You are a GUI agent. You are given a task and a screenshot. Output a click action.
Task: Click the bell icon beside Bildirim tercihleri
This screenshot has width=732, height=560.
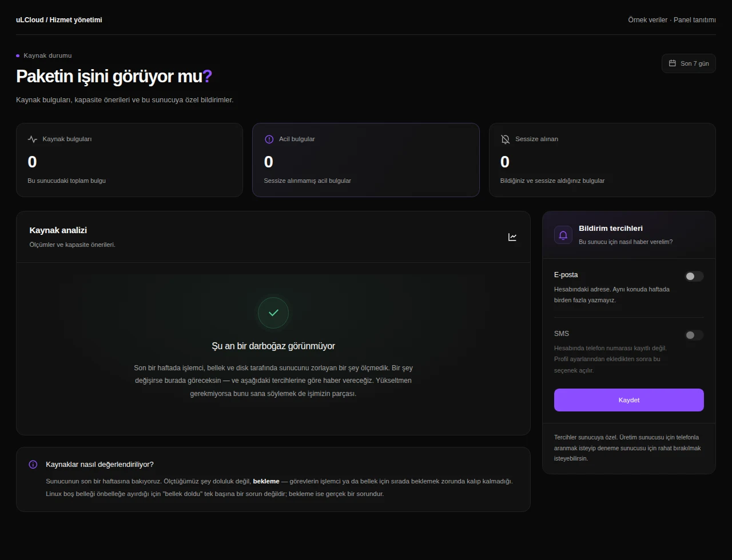point(563,235)
